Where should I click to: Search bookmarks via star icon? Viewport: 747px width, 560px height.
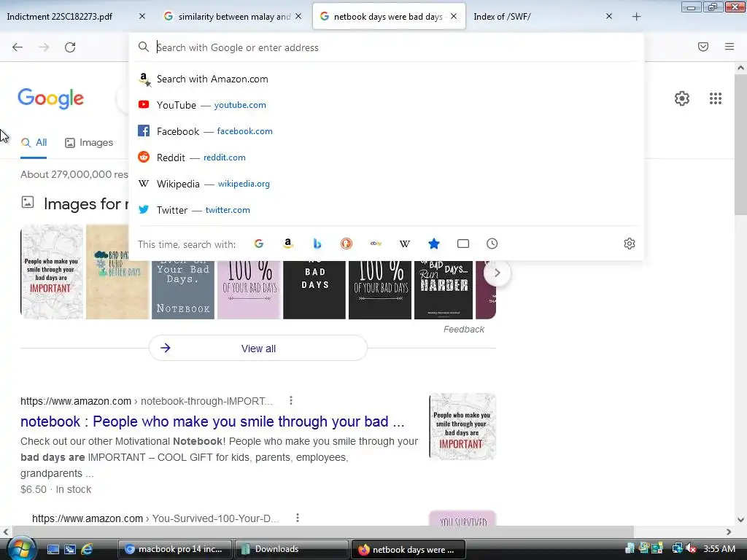(434, 244)
